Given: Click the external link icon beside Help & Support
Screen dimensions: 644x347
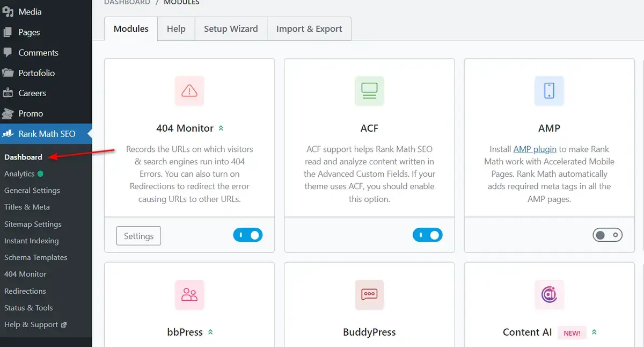Looking at the screenshot, I should tap(64, 325).
